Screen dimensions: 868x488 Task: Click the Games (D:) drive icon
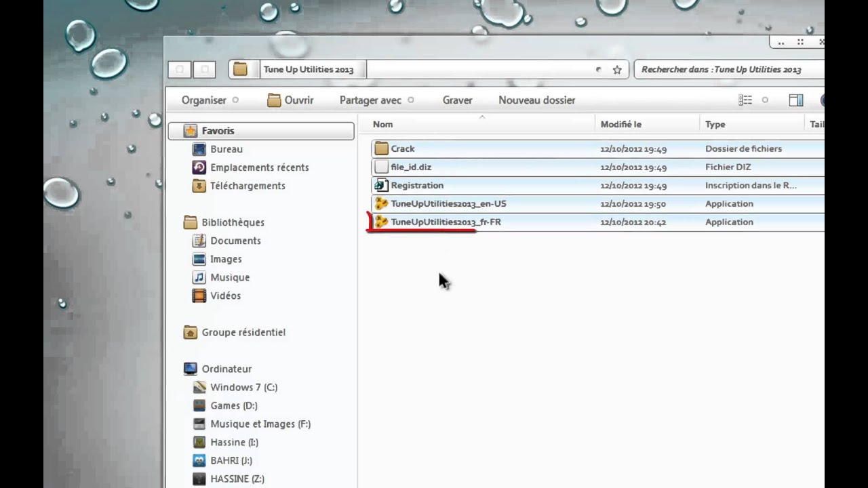click(199, 405)
